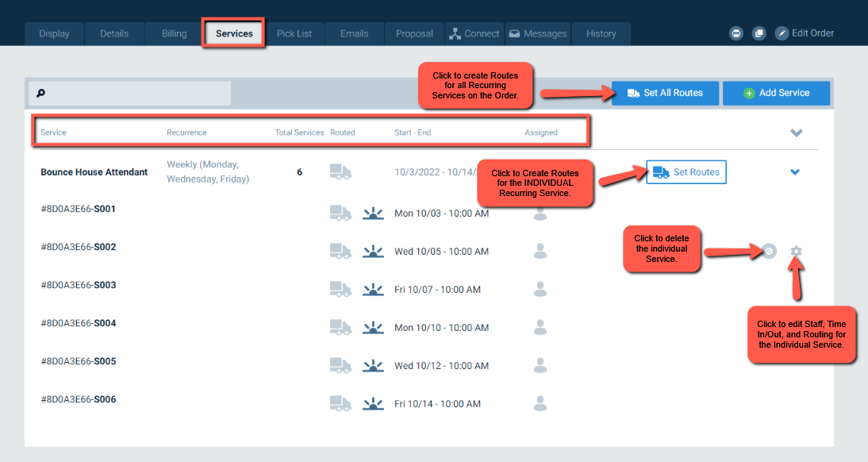
Task: Click the search magnifier icon
Action: 40,93
